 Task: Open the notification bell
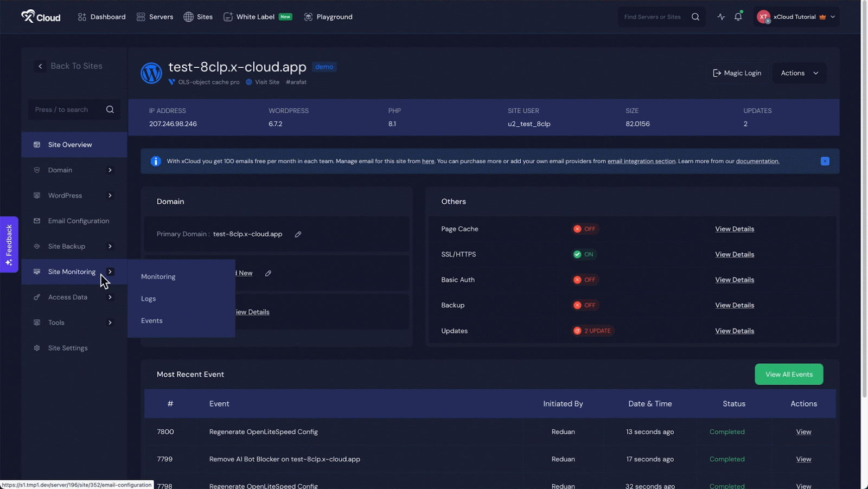(738, 17)
